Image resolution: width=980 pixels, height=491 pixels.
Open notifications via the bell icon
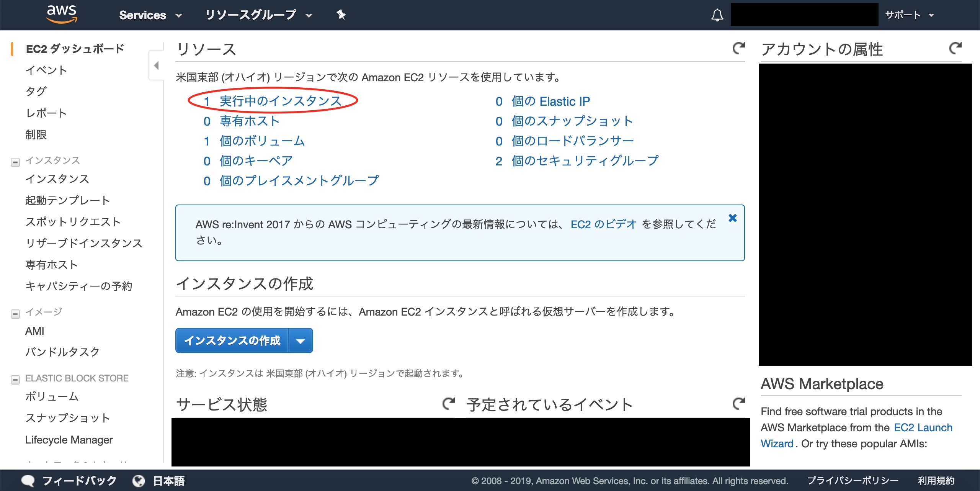pos(718,15)
